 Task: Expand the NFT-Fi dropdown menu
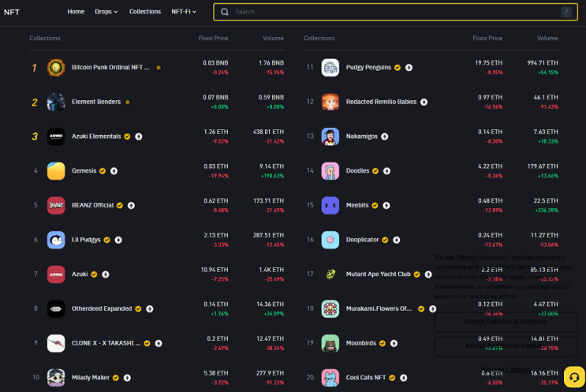(184, 12)
